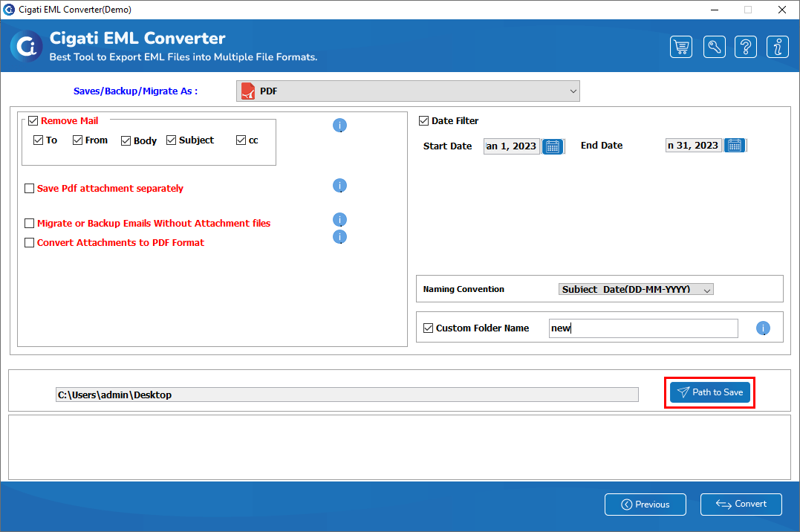Start conversion with the Convert button
Screen dimensions: 800x532
coord(741,504)
